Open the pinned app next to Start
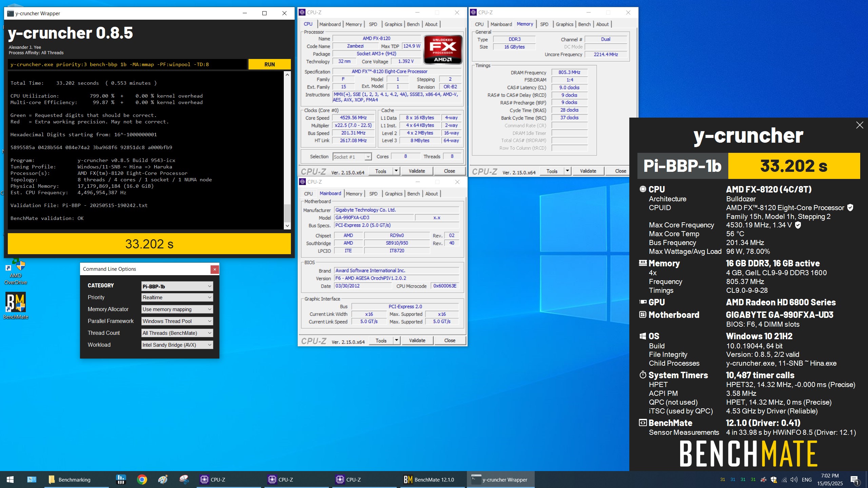 tap(32, 480)
